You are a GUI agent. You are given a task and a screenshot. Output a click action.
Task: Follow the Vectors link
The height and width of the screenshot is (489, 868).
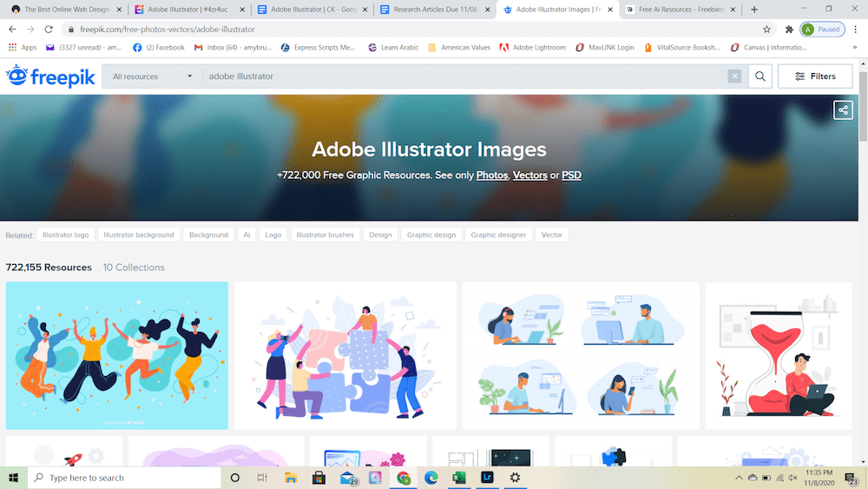(529, 175)
